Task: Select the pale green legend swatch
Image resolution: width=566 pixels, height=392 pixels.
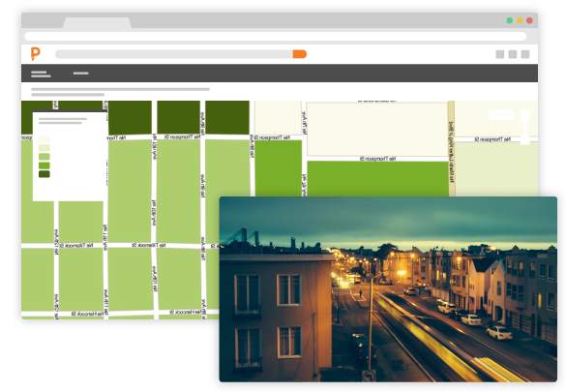Action: (45, 148)
